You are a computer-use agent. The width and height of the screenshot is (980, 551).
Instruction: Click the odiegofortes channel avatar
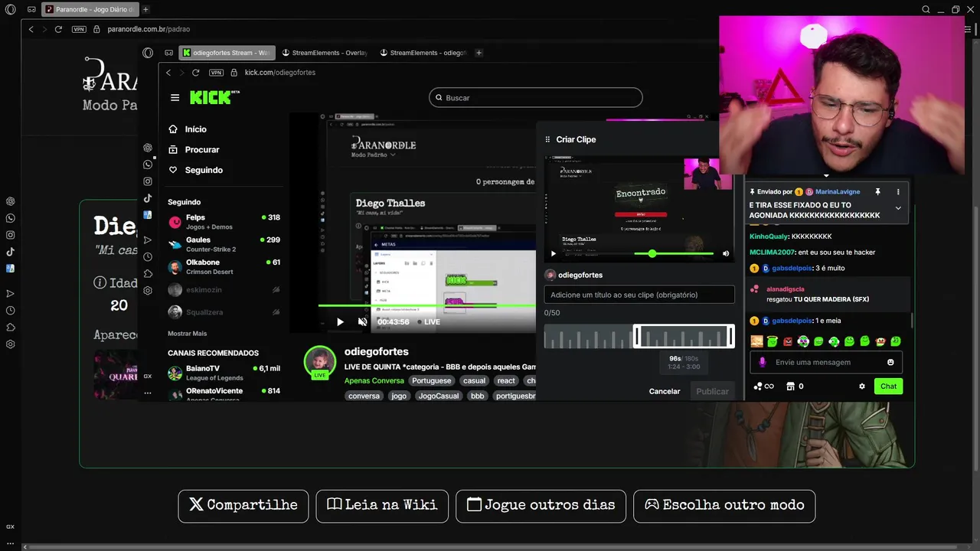(320, 362)
